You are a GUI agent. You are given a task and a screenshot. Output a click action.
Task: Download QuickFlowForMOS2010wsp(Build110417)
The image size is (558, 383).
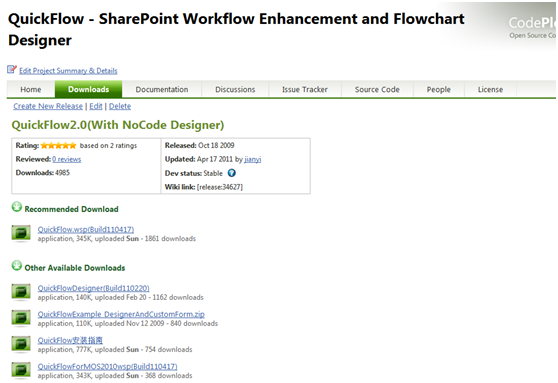tap(107, 366)
